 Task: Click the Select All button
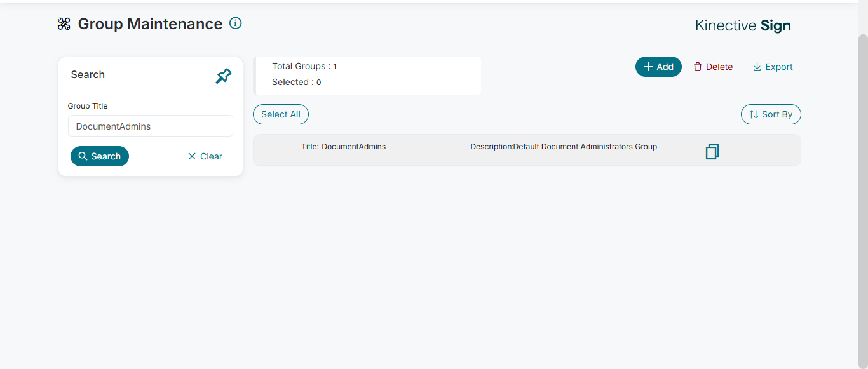pyautogui.click(x=281, y=114)
